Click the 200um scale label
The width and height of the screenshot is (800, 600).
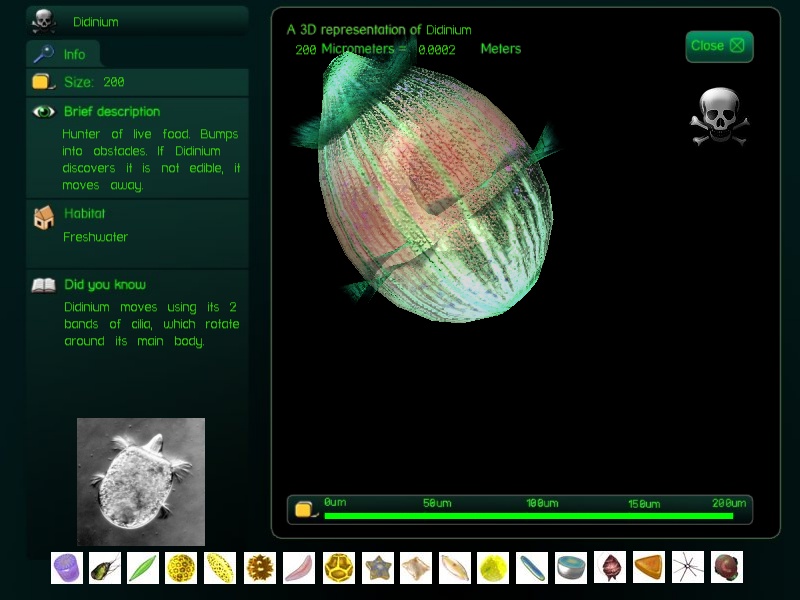click(729, 503)
